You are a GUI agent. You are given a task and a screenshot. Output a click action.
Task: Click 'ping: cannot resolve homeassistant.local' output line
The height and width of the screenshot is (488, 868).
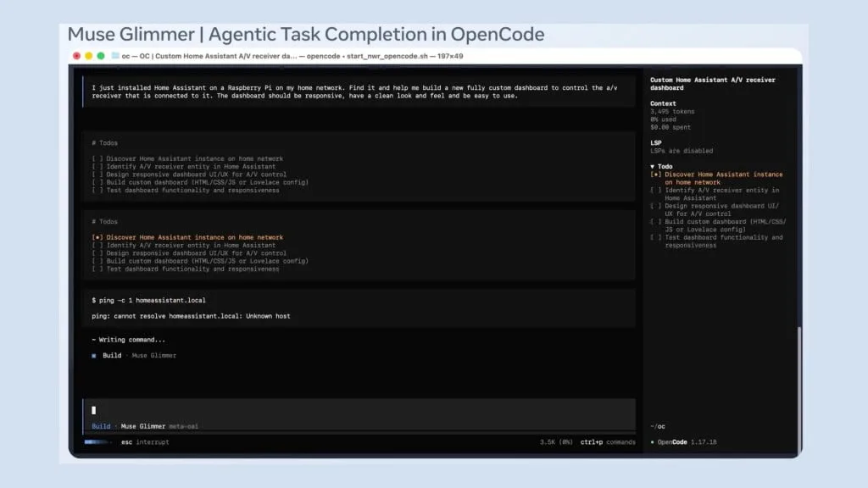pos(191,317)
